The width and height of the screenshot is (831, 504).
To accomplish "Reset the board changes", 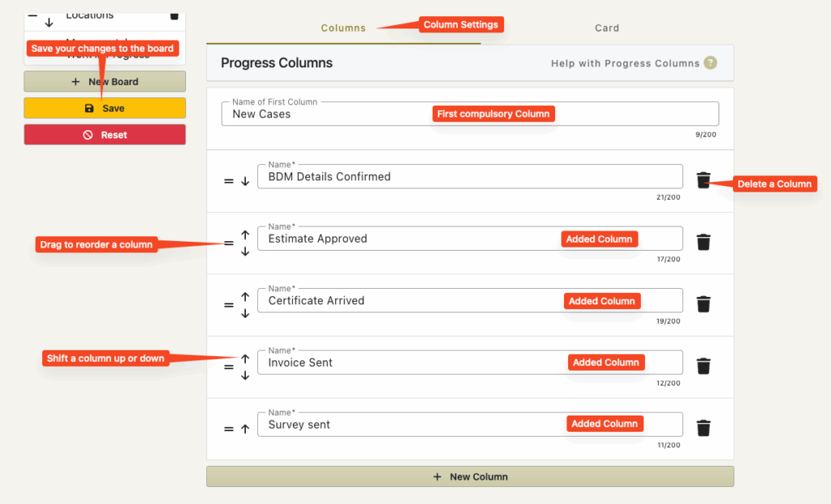I will pos(105,135).
